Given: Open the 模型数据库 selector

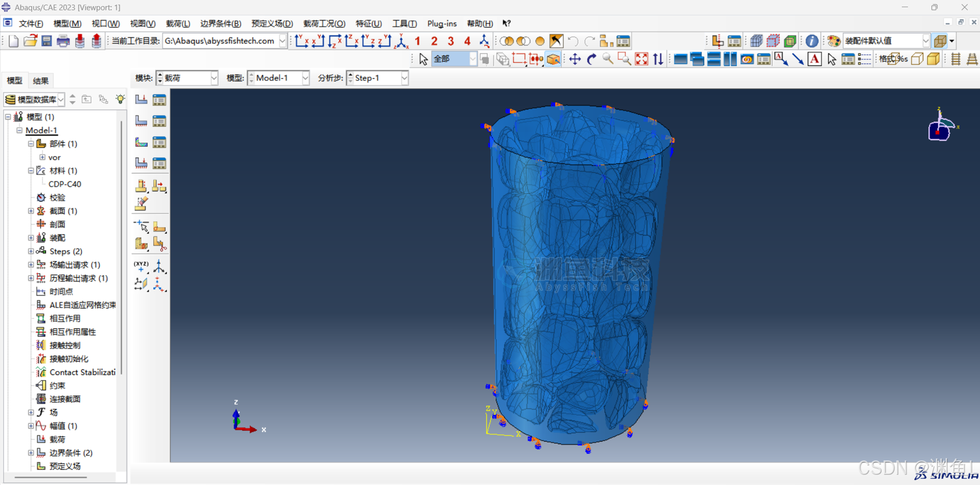Looking at the screenshot, I should (x=34, y=100).
